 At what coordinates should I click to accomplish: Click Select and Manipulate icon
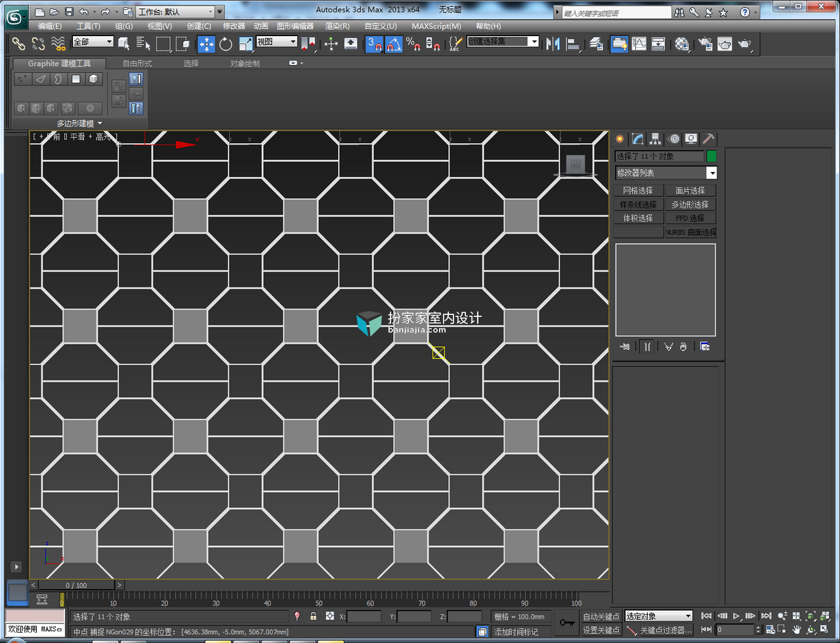331,44
